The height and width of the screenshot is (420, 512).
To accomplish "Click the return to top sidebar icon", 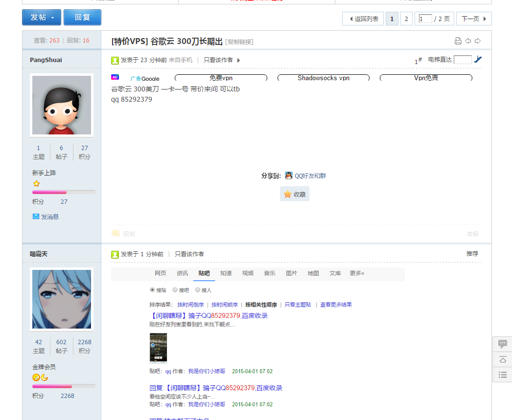I will click(x=503, y=359).
